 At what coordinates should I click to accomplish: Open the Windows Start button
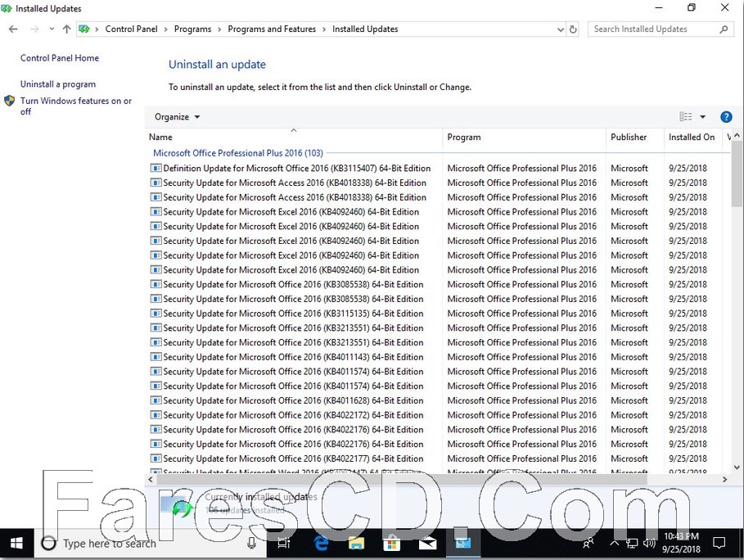16,544
